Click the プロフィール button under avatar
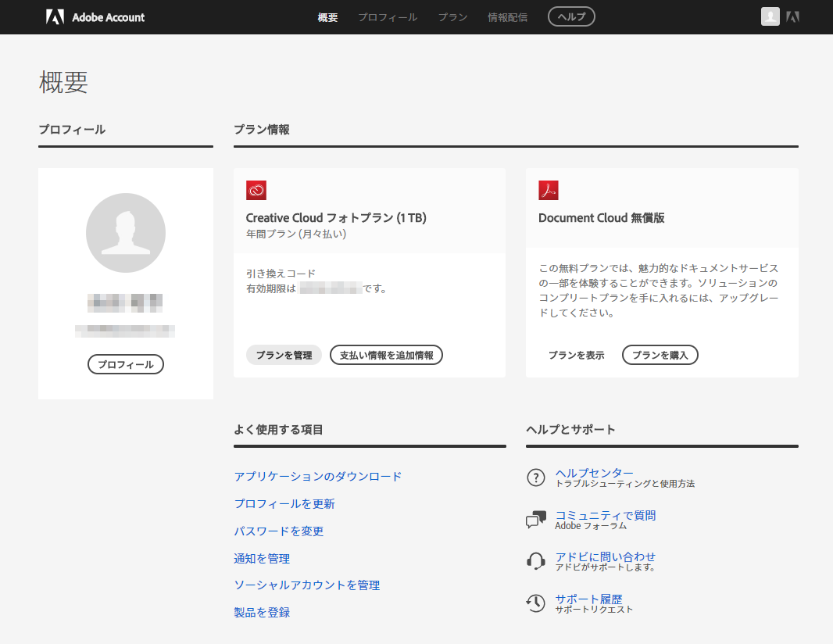This screenshot has width=833, height=644. pyautogui.click(x=125, y=364)
